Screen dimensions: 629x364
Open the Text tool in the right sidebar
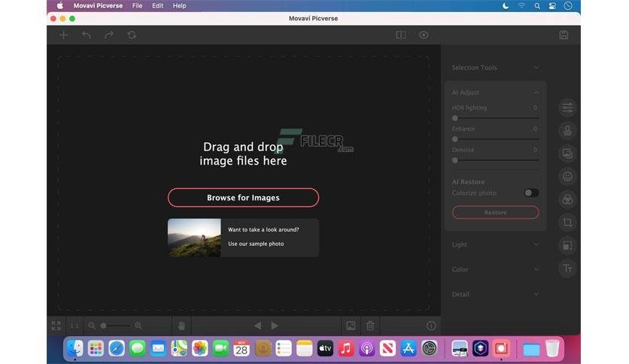click(x=567, y=268)
